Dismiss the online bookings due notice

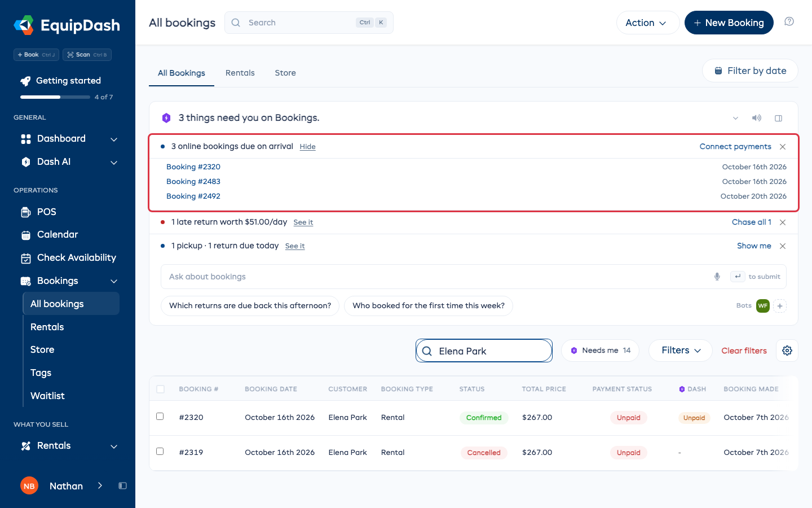pyautogui.click(x=783, y=147)
